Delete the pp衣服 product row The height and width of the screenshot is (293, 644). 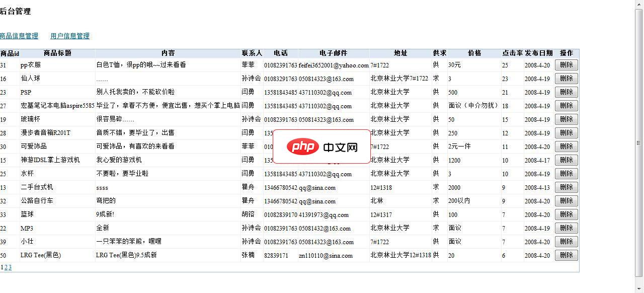(x=566, y=64)
